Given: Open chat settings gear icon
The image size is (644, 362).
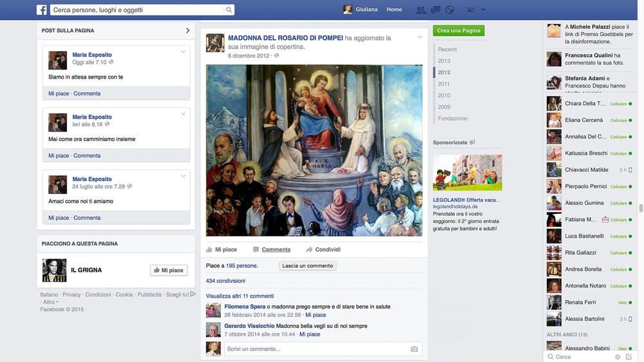Looking at the screenshot, I should 618,357.
